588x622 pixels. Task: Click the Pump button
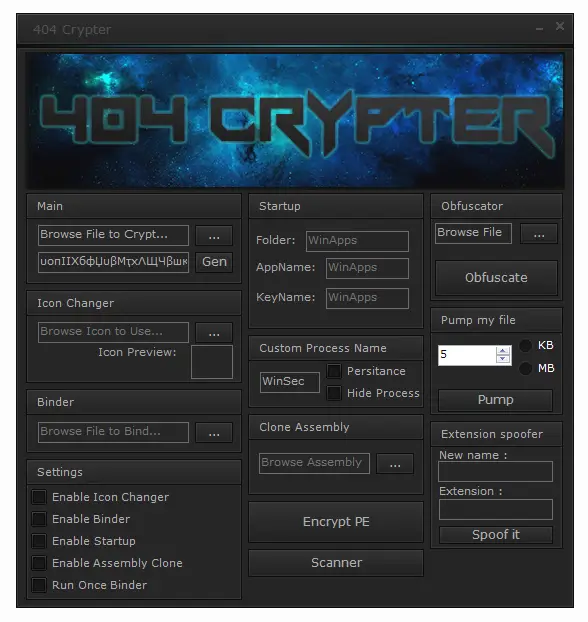496,400
